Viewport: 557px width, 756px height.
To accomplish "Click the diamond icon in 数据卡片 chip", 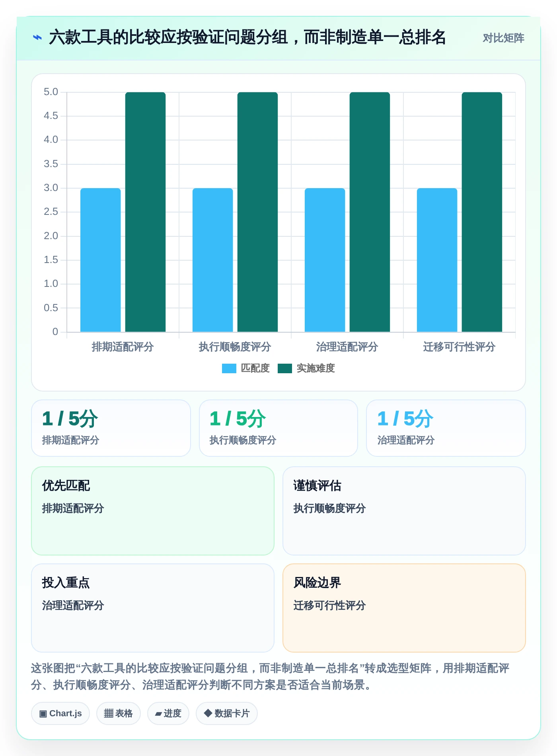I will point(208,713).
